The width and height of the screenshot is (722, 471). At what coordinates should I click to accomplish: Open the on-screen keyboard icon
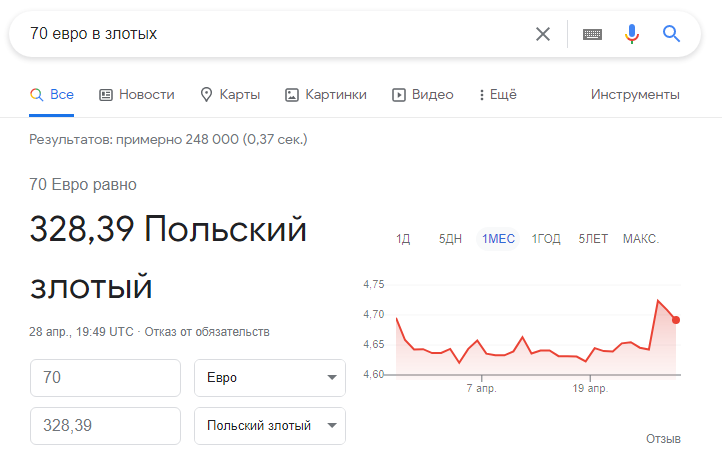pos(592,34)
